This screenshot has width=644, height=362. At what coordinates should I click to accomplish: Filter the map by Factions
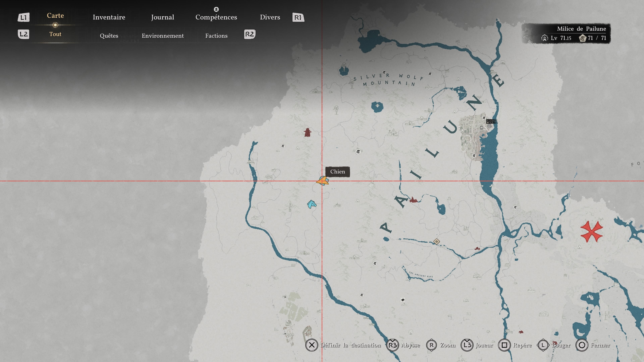[x=216, y=36]
